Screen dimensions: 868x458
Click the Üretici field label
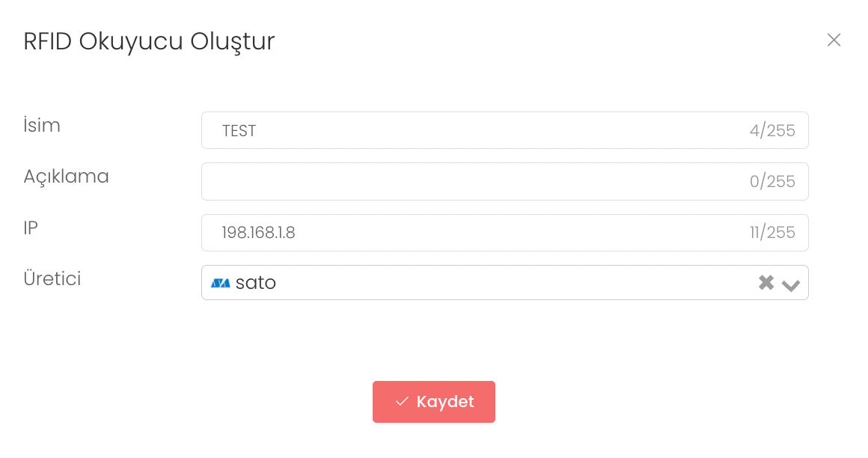52,279
